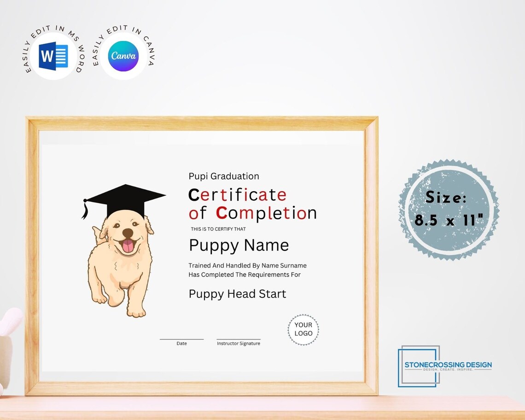
Task: Click the Date signature line
Action: pyautogui.click(x=181, y=339)
